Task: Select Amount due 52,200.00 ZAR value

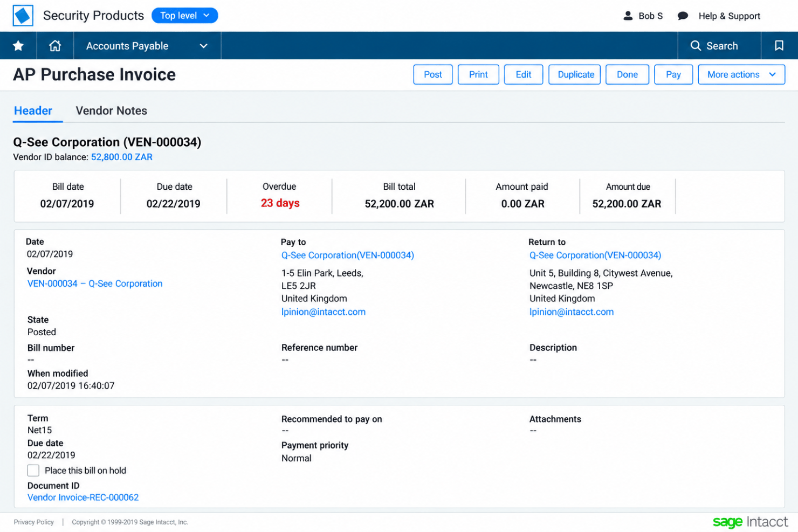Action: 627,204
